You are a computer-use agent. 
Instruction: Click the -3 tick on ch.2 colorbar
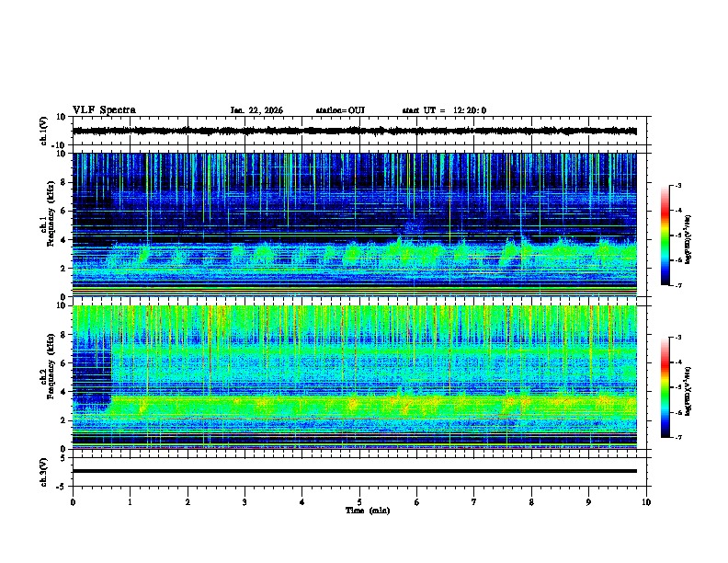click(x=678, y=338)
